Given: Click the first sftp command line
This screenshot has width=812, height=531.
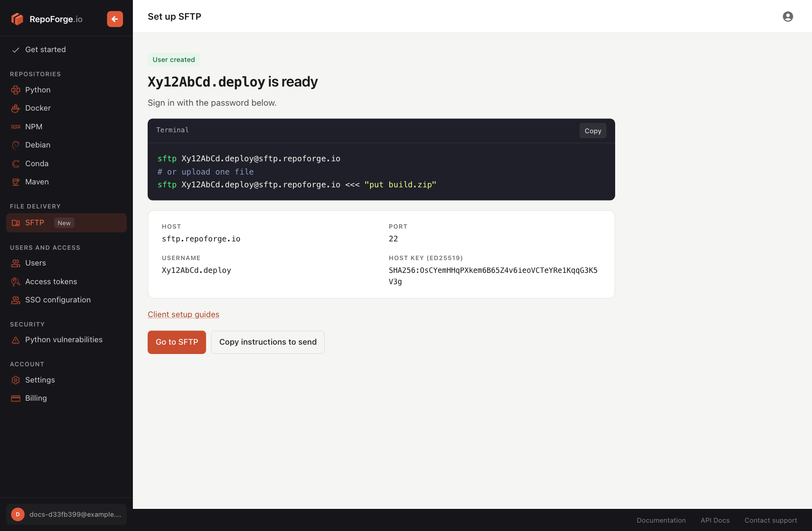Looking at the screenshot, I should [x=249, y=159].
